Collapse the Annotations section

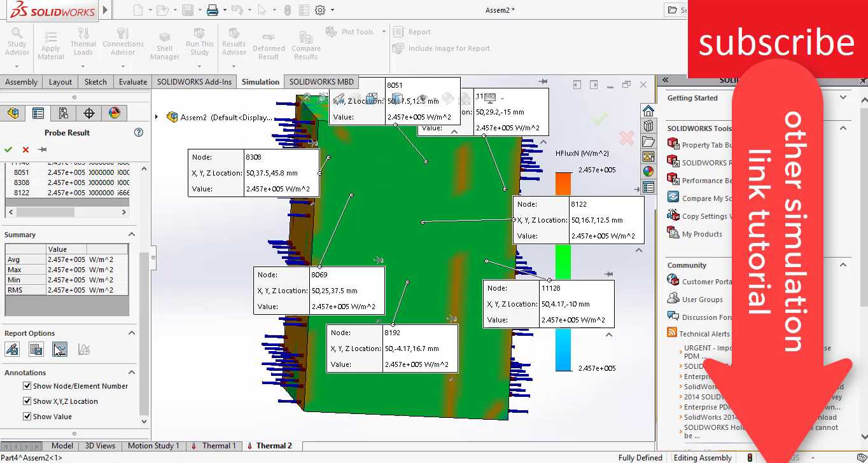pos(132,373)
